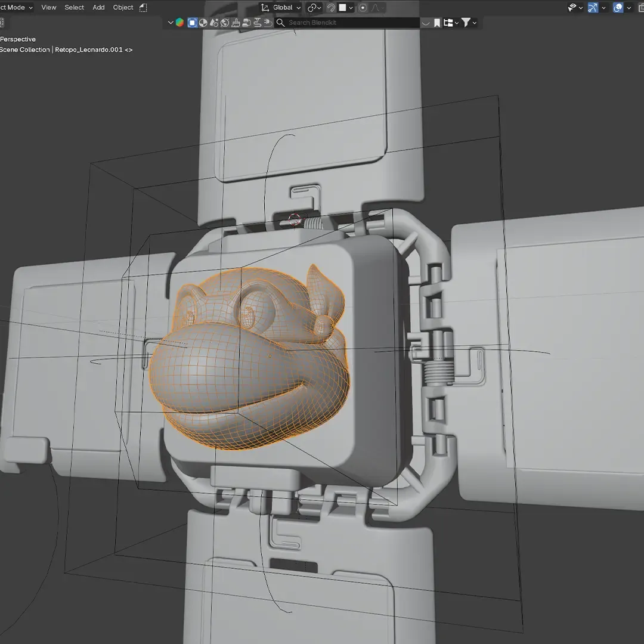
Task: Select the BlendKit printables asset type
Action: tap(258, 23)
